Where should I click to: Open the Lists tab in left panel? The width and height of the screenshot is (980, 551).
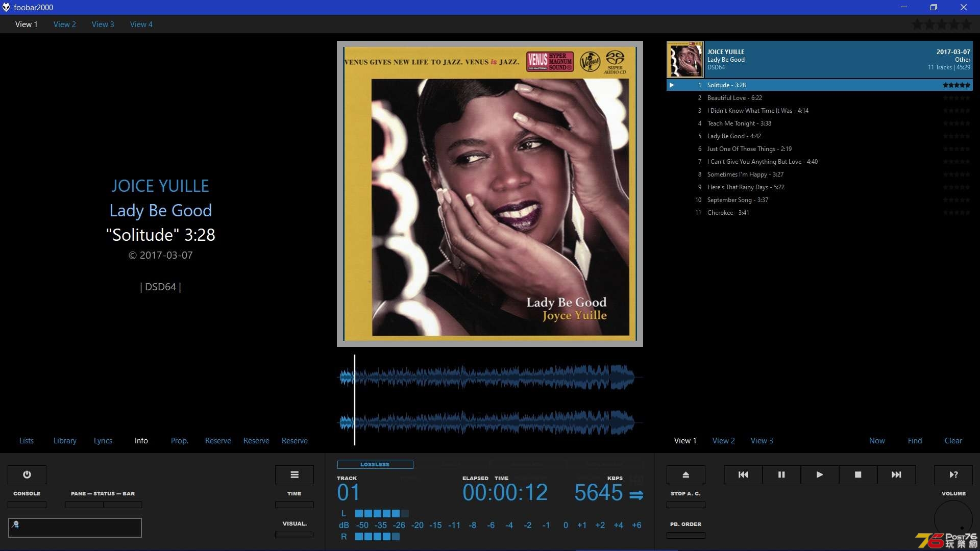click(27, 440)
